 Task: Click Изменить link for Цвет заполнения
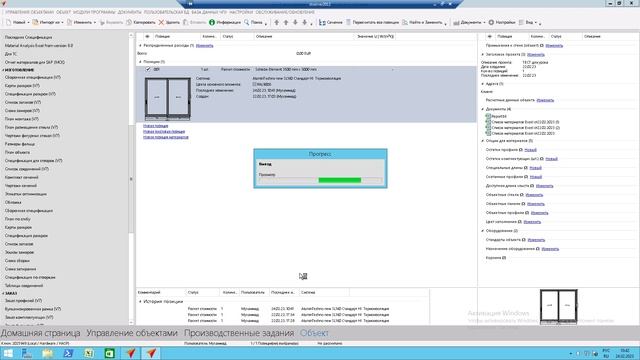[x=532, y=222]
